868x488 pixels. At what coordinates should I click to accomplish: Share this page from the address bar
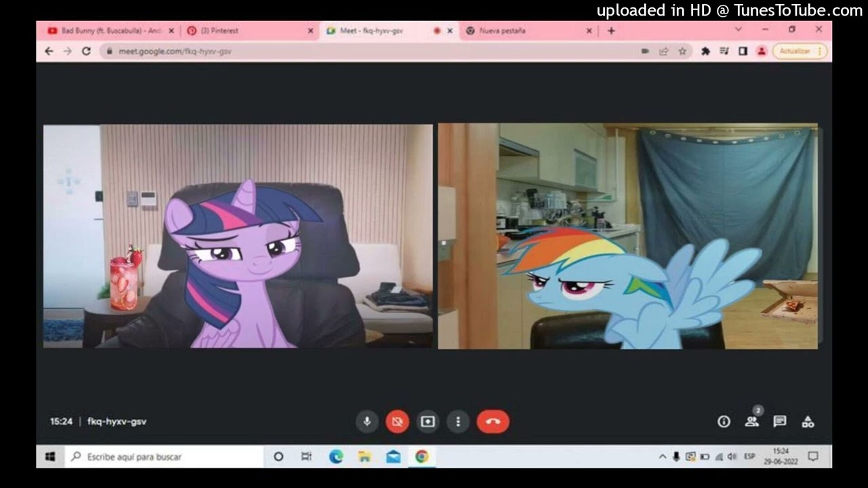pos(664,51)
